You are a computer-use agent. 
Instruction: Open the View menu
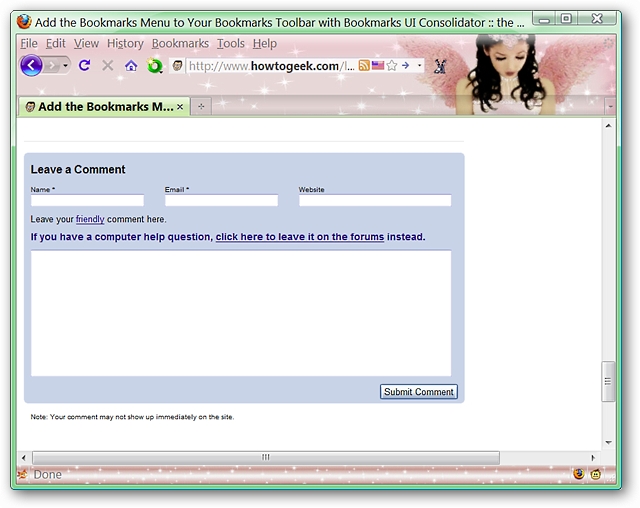click(86, 44)
